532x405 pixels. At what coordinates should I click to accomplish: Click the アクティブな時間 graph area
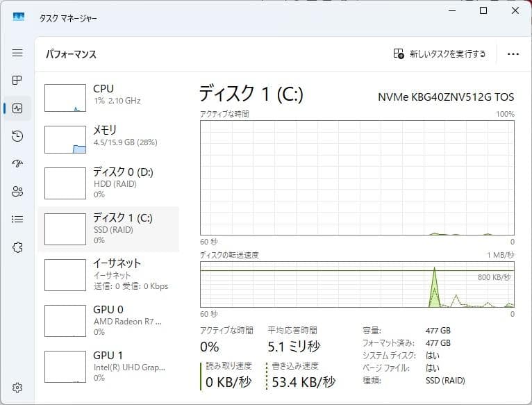click(357, 178)
